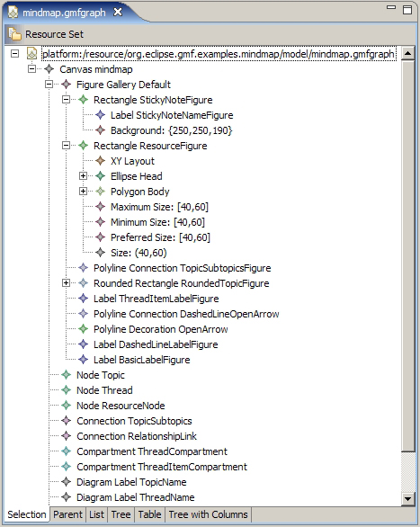Select Label DashedLineLabelFigure item
This screenshot has height=527, width=420.
coord(156,344)
